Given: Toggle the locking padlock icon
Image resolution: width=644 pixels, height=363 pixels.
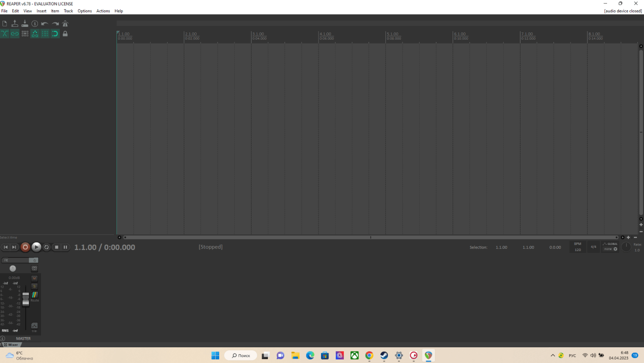Looking at the screenshot, I should point(65,34).
